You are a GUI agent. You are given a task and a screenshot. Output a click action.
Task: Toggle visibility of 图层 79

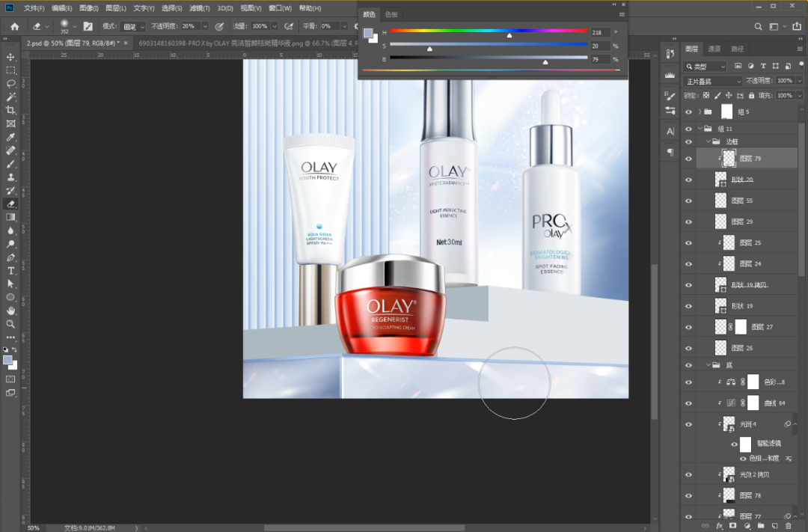(x=688, y=159)
